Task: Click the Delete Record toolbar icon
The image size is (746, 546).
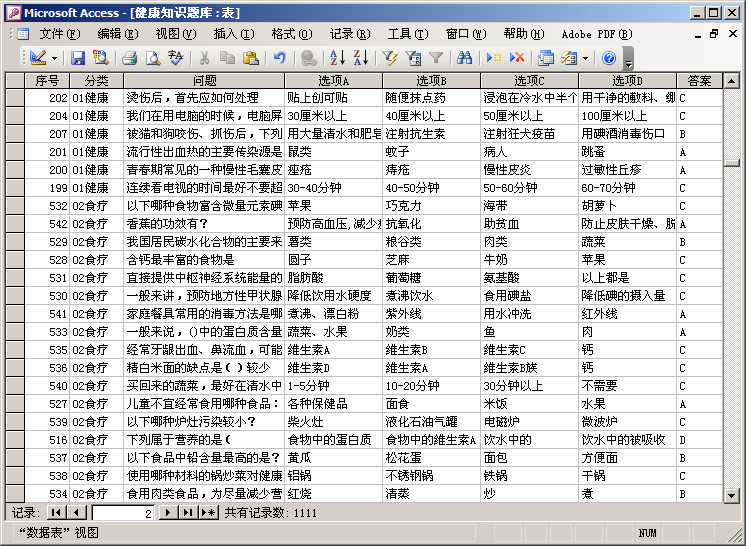Action: pos(517,58)
